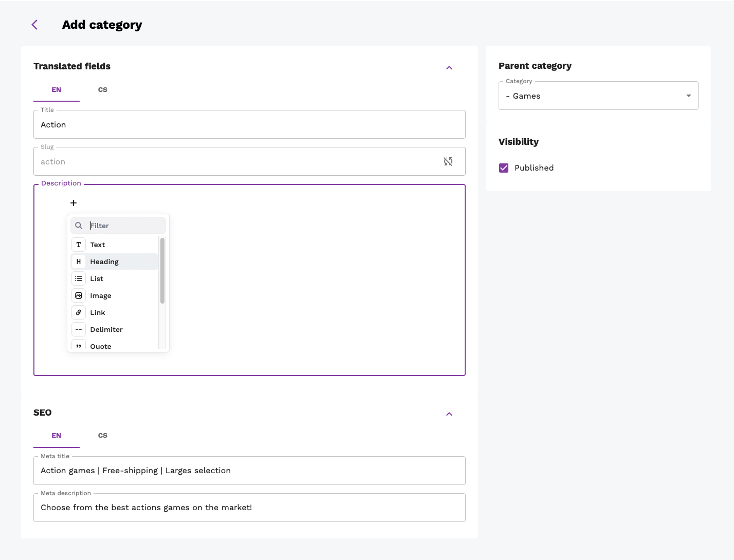Click the Meta title field
Viewport: 734px width, 560px height.
pos(249,471)
